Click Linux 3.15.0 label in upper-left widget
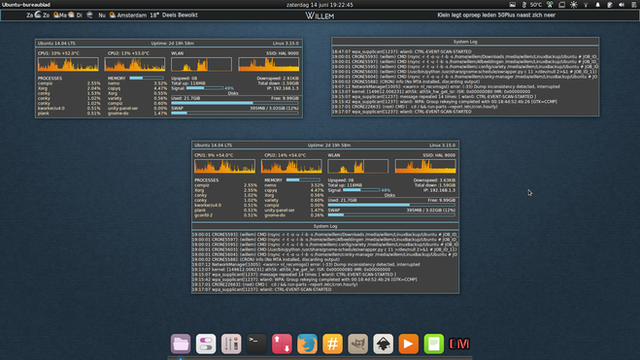 click(286, 43)
